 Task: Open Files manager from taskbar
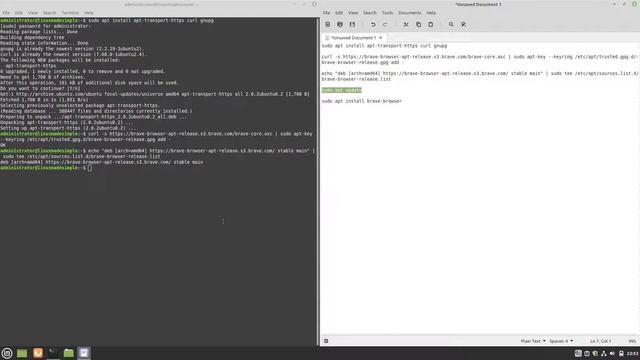click(x=69, y=353)
